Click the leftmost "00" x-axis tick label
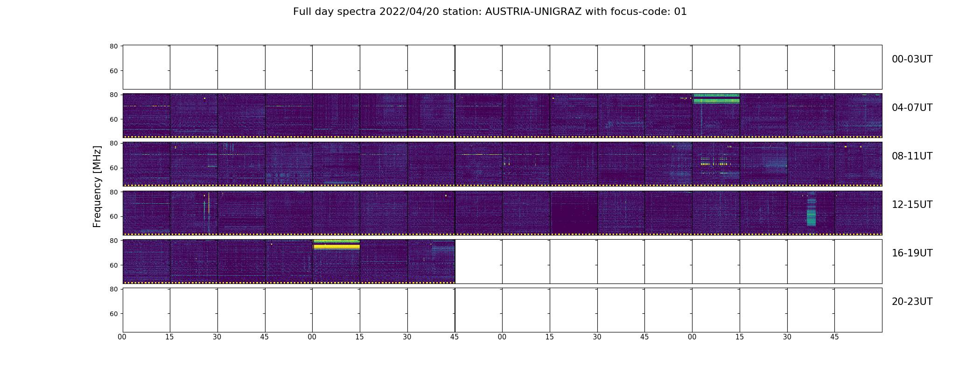980x373 pixels. tap(122, 337)
